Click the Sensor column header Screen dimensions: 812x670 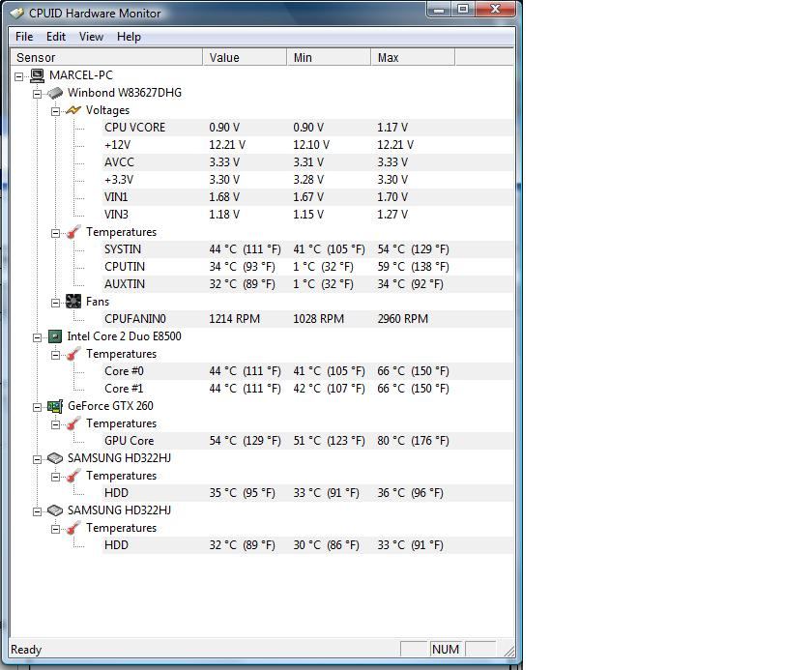106,57
